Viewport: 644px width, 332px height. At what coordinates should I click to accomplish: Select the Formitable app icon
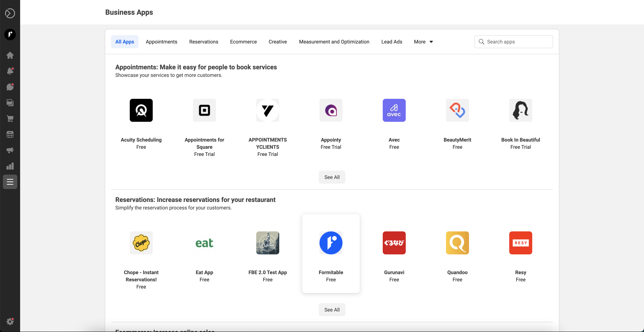coord(331,243)
